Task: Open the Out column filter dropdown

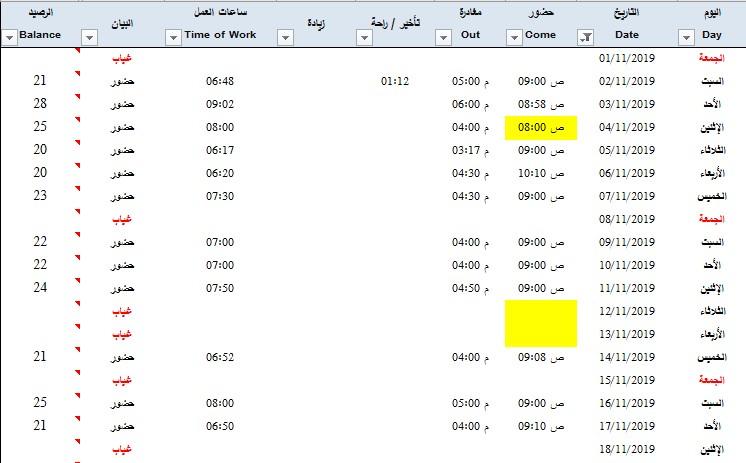Action: pos(443,37)
